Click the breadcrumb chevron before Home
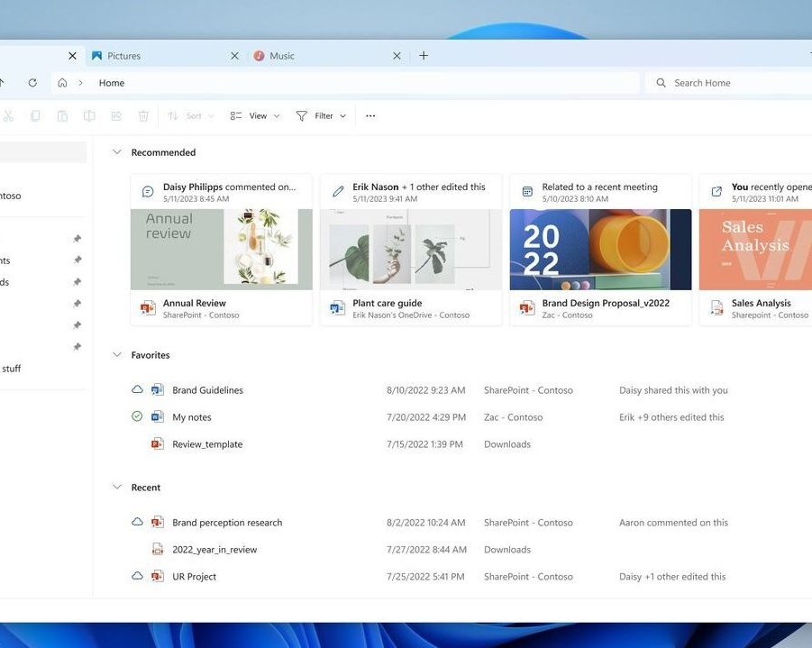812x648 pixels. click(x=81, y=83)
